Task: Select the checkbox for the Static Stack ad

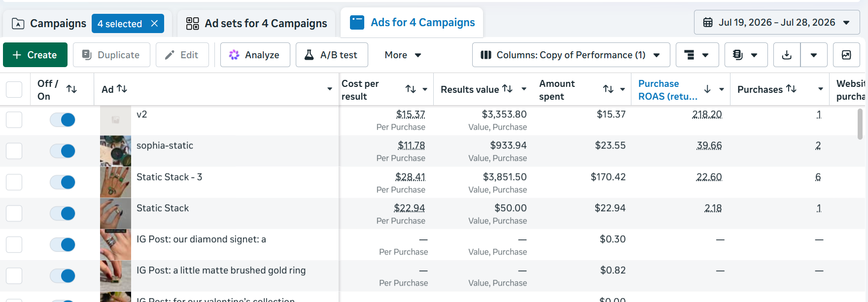Action: 14,213
